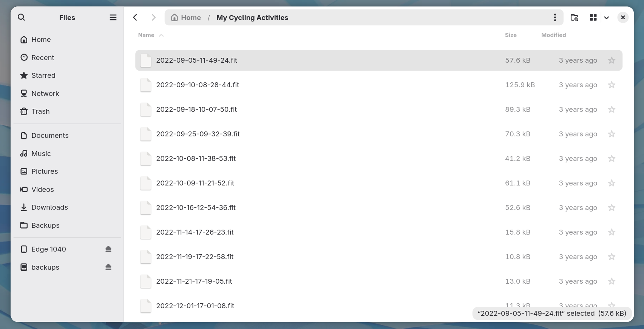Open Trash in the sidebar
644x329 pixels.
point(67,111)
